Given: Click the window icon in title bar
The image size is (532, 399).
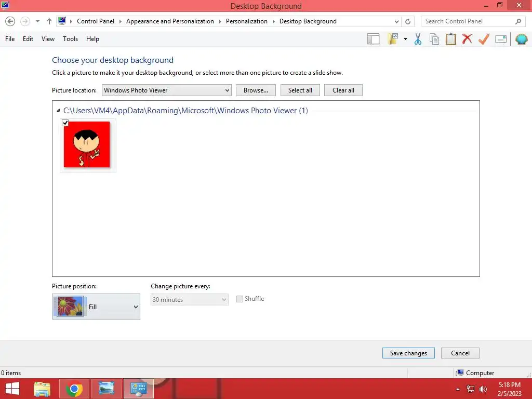Looking at the screenshot, I should [5, 5].
